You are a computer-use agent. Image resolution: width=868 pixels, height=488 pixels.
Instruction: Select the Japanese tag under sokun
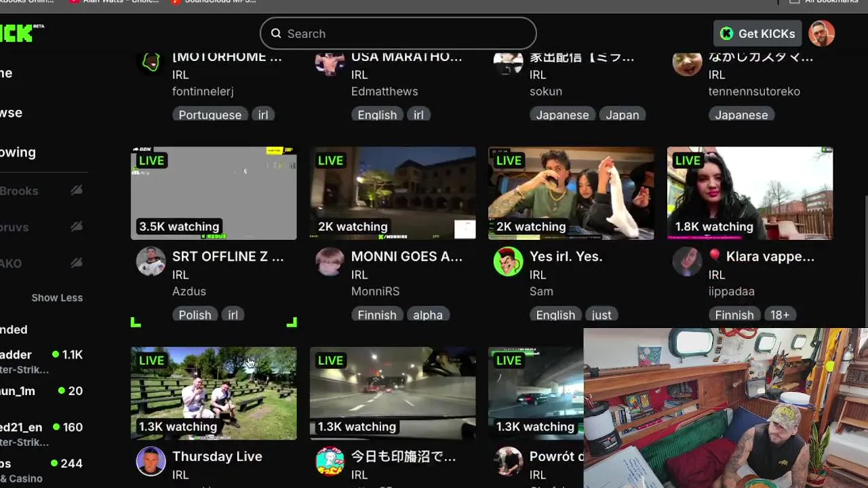[563, 115]
